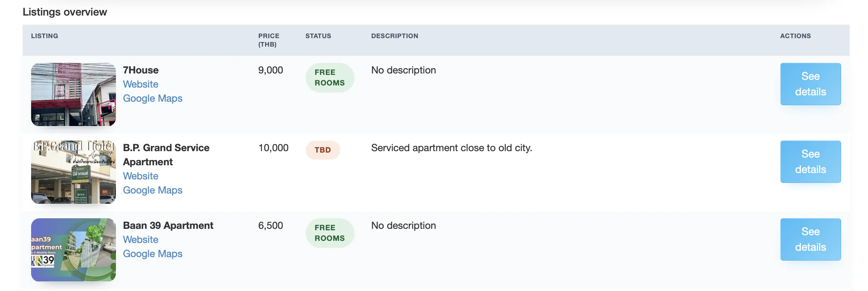See details of B.P. Grand Service Apartment
The image size is (868, 291).
pyautogui.click(x=810, y=162)
